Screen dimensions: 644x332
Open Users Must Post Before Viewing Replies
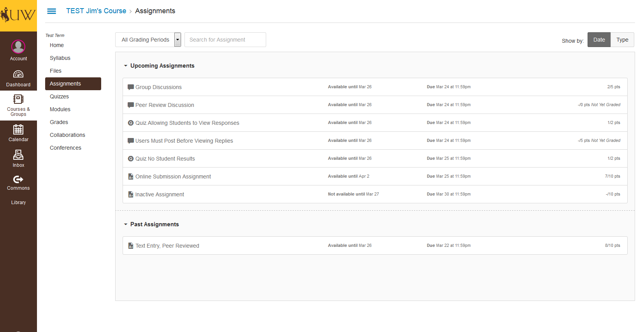pyautogui.click(x=184, y=141)
